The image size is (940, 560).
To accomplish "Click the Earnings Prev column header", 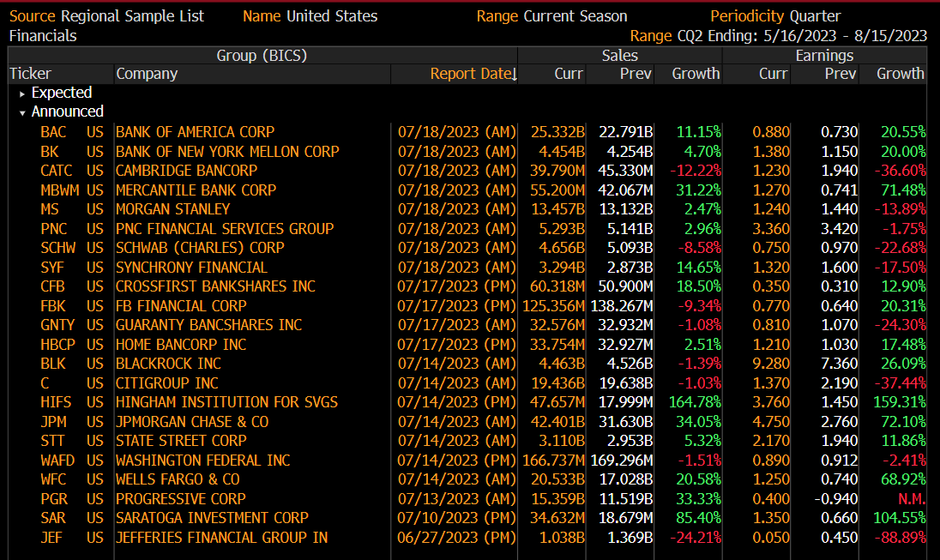I will point(840,74).
